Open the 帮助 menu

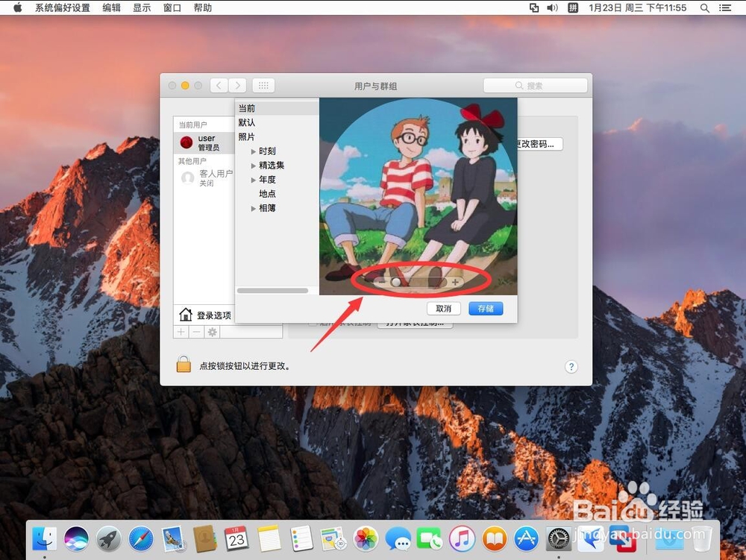(203, 7)
